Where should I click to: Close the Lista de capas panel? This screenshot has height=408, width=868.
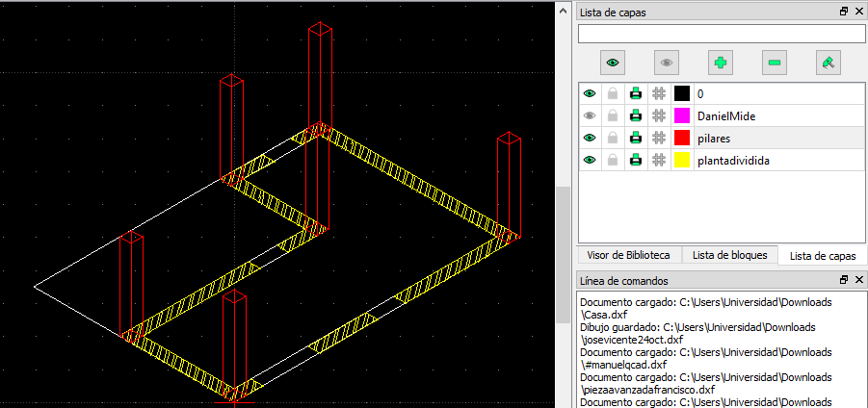[858, 11]
